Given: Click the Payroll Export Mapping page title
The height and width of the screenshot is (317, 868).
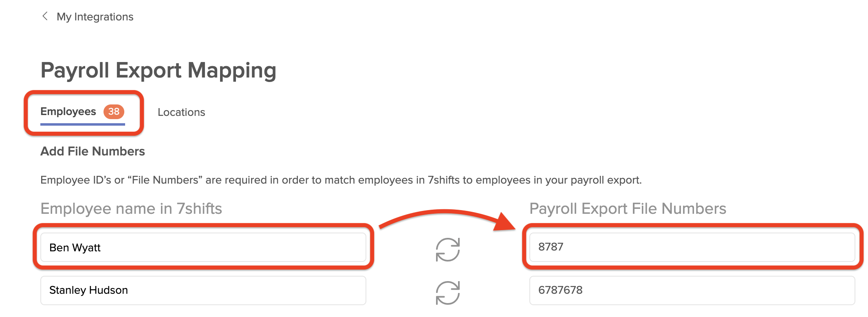Looking at the screenshot, I should (159, 70).
